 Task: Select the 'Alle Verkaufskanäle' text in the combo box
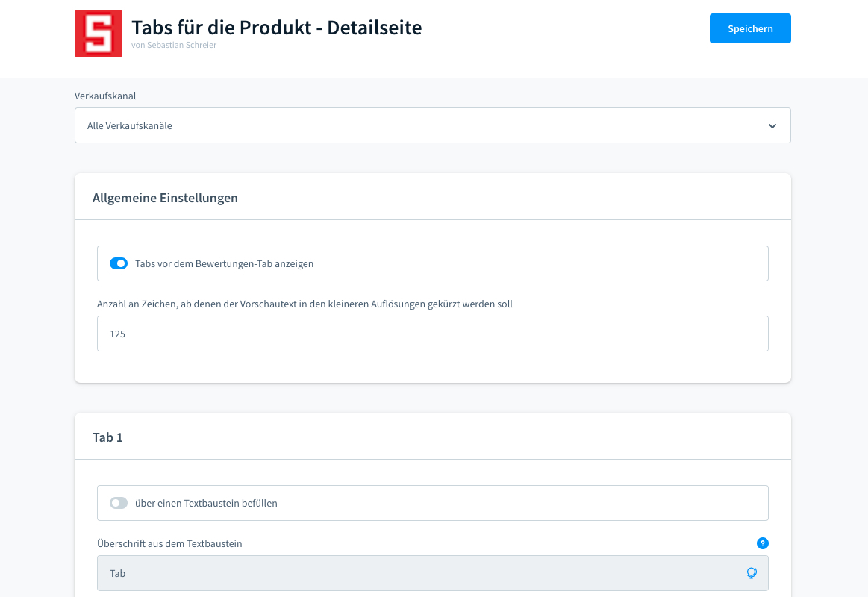pos(130,126)
